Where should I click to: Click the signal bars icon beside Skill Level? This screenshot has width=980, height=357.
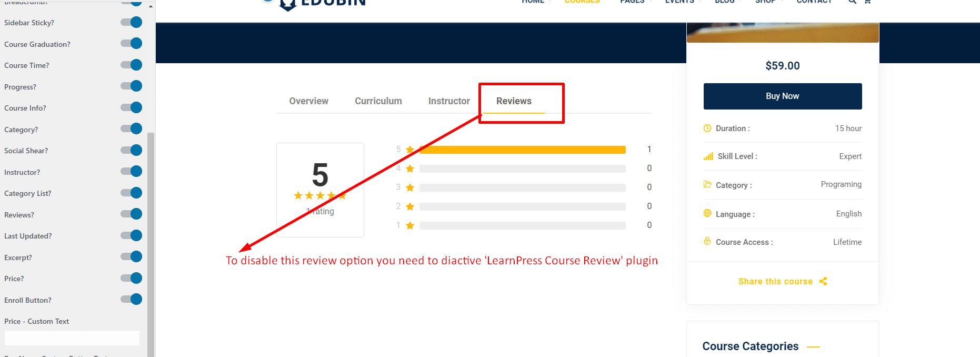(x=708, y=156)
